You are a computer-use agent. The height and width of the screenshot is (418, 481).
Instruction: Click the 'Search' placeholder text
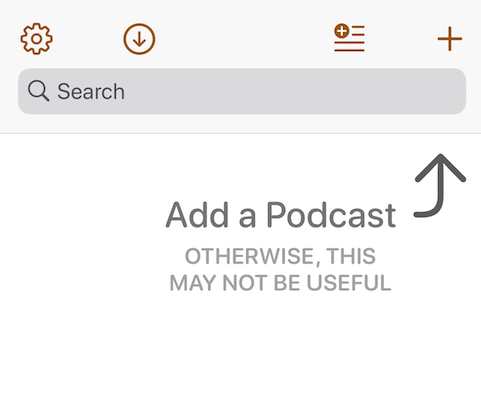91,91
